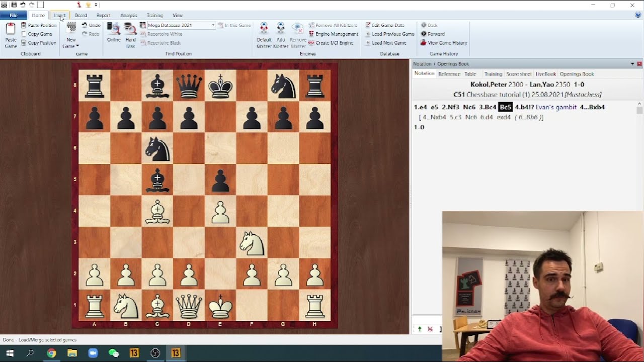Open the notation pane dropdown arrow
This screenshot has width=644, height=362.
tap(632, 64)
